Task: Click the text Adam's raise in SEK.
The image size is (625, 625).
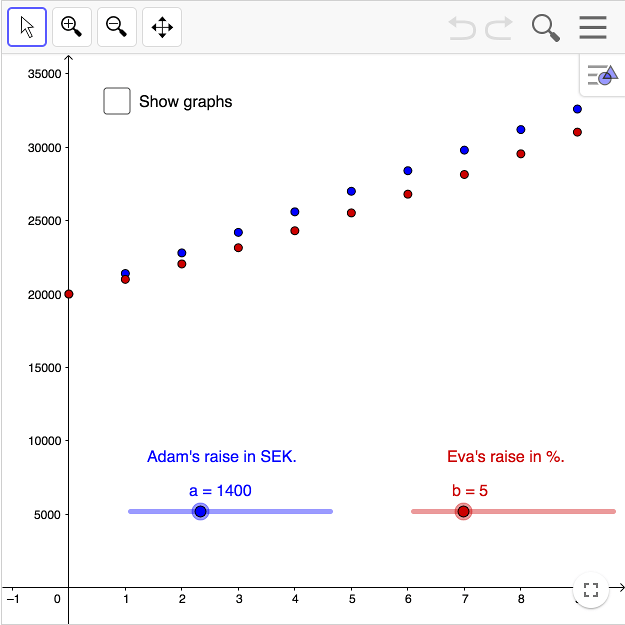Action: pos(222,456)
